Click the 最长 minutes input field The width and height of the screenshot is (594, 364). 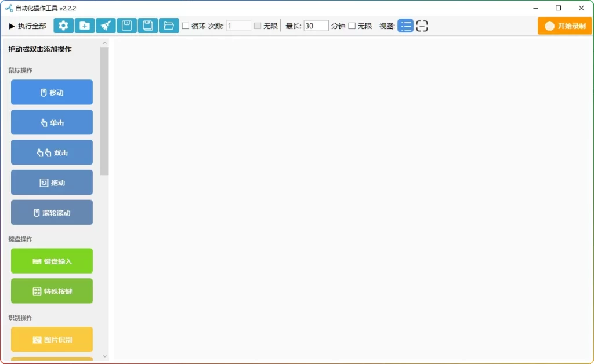tap(316, 26)
